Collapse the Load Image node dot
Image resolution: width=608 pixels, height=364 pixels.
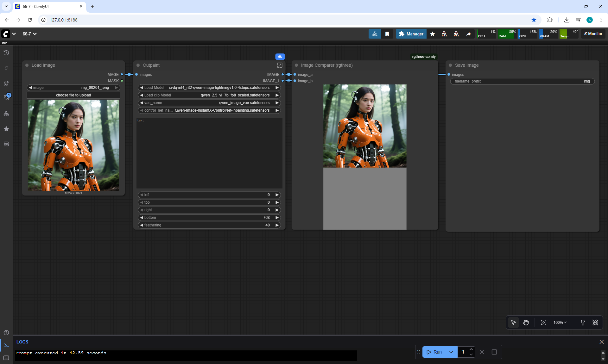click(27, 65)
